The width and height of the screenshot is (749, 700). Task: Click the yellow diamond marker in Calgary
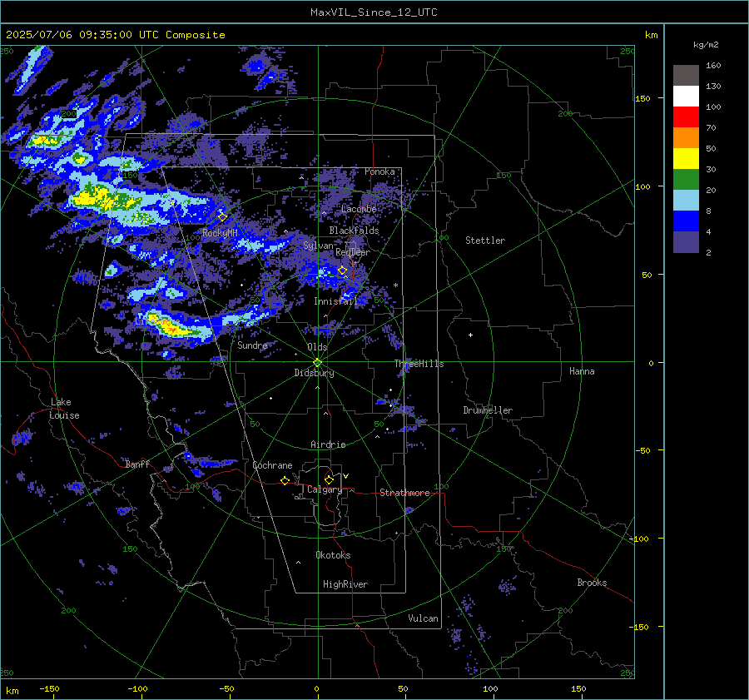pos(329,479)
